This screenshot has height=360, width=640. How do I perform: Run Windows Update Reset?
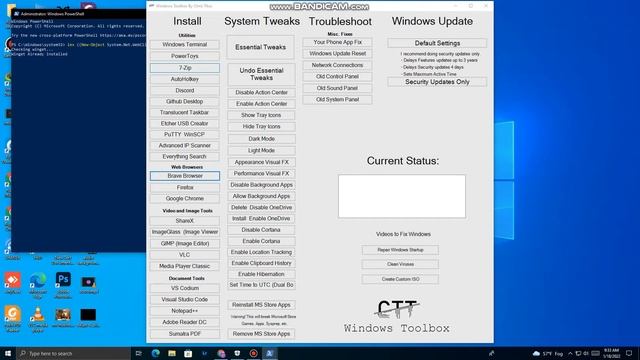338,53
